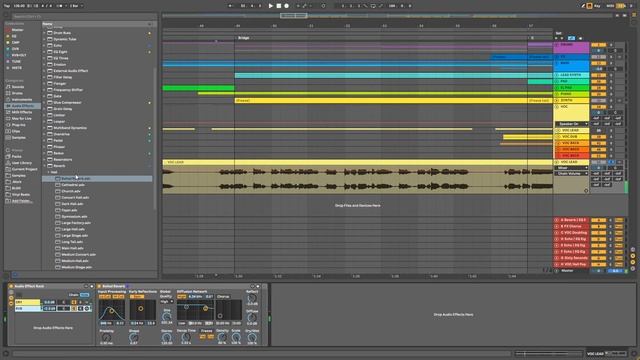This screenshot has height=360, width=640.
Task: Toggle the computer MIDI keyboard icon
Action: [589, 6]
